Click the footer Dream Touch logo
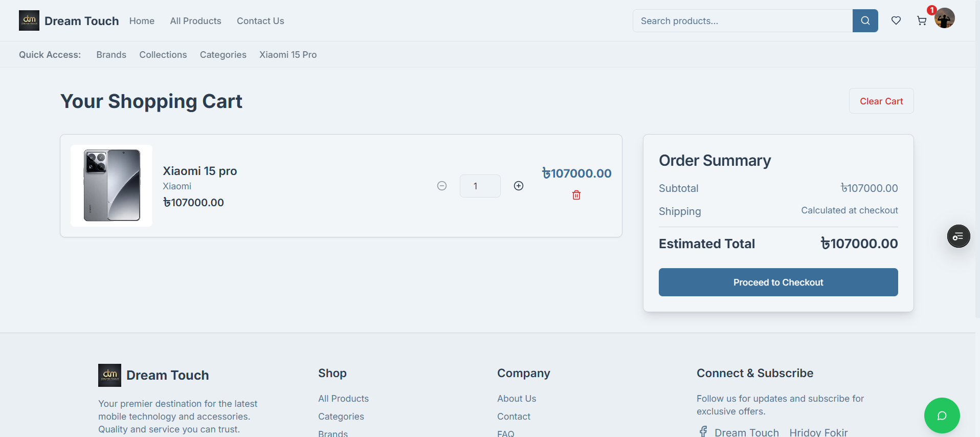Image resolution: width=980 pixels, height=437 pixels. click(x=109, y=375)
